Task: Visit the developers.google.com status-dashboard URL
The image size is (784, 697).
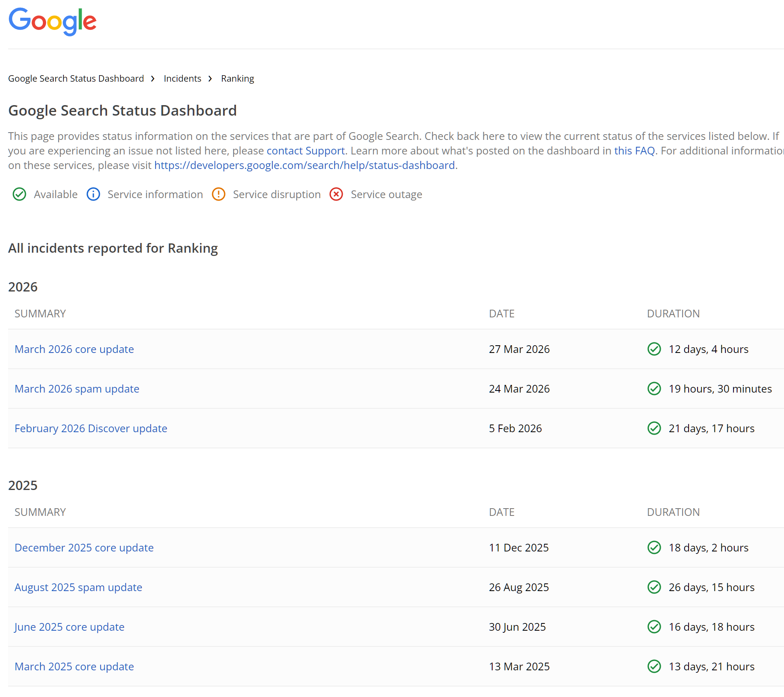Action: [304, 165]
